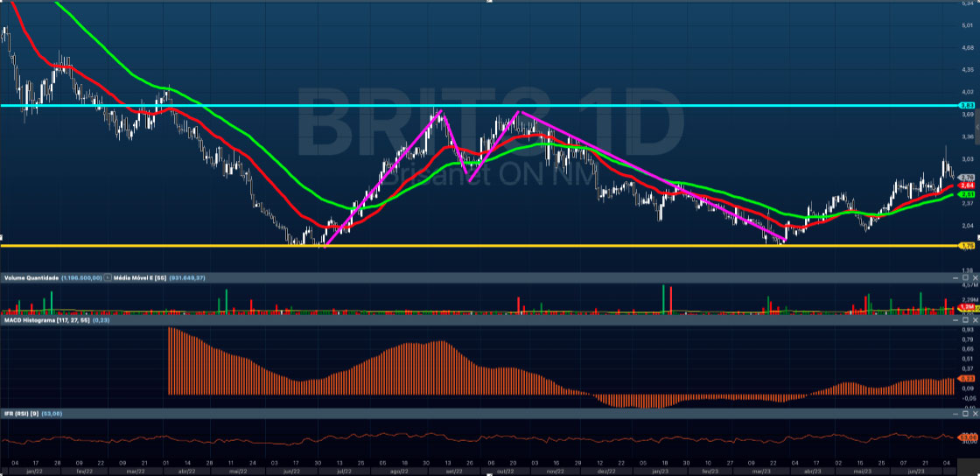Image resolution: width=980 pixels, height=476 pixels.
Task: Close the MACD Histograma indicator panel
Action: tap(974, 320)
